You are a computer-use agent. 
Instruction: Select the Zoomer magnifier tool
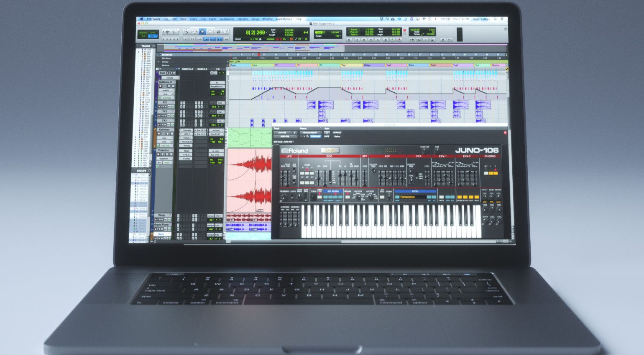click(x=187, y=31)
